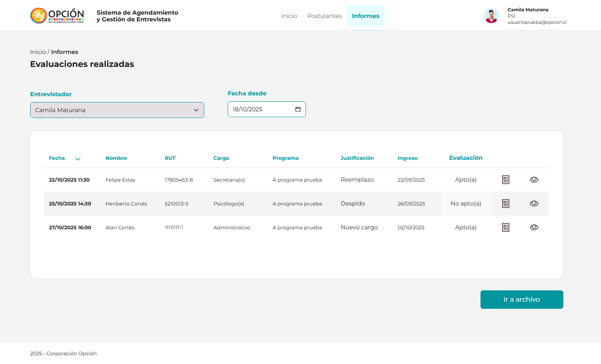Image resolution: width=601 pixels, height=364 pixels.
Task: Click the calendar icon in Fecha desde
Action: pyautogui.click(x=298, y=109)
